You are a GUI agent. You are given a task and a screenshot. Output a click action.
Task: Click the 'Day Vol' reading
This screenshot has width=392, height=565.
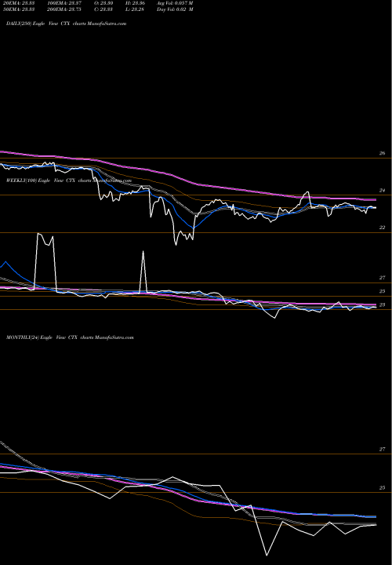[x=175, y=9]
